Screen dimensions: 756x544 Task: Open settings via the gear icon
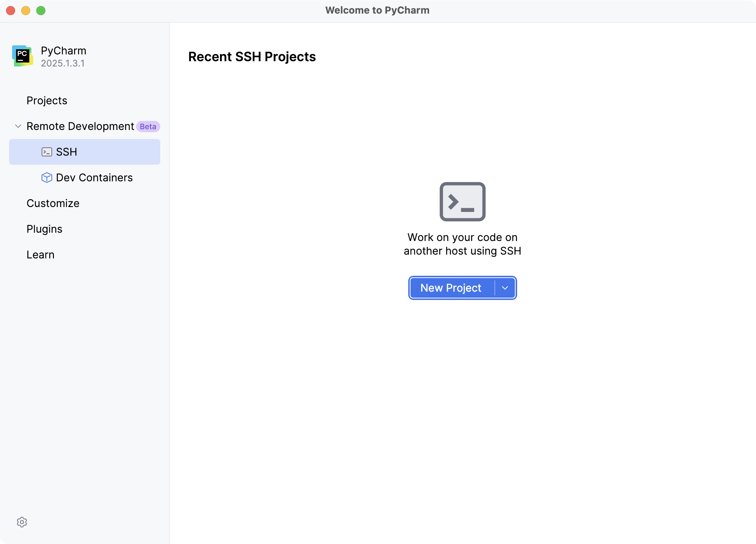(x=22, y=522)
